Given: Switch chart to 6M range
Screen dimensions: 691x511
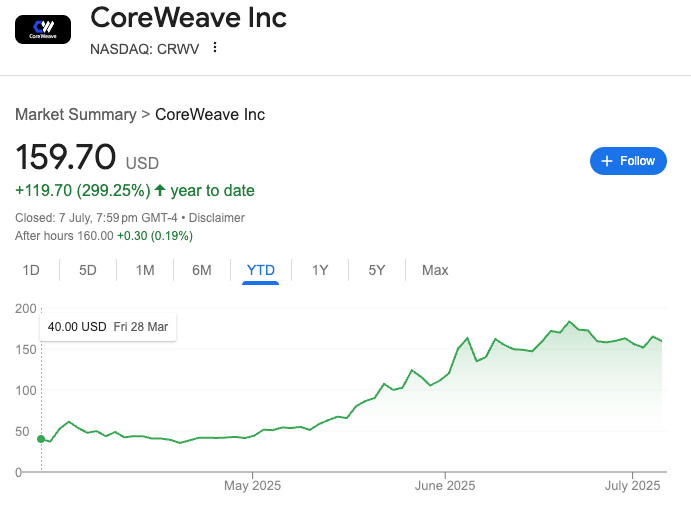Looking at the screenshot, I should pyautogui.click(x=202, y=270).
